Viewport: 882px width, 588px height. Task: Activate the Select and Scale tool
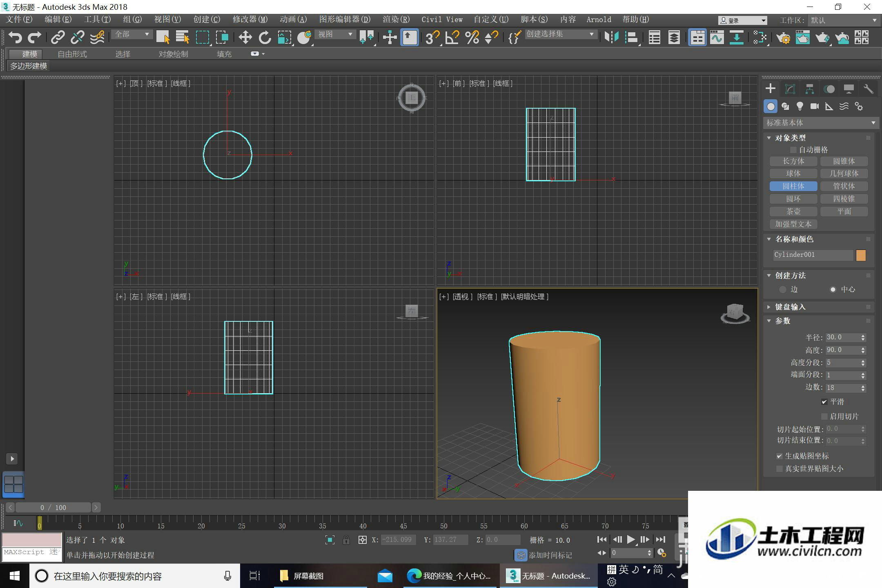[285, 38]
